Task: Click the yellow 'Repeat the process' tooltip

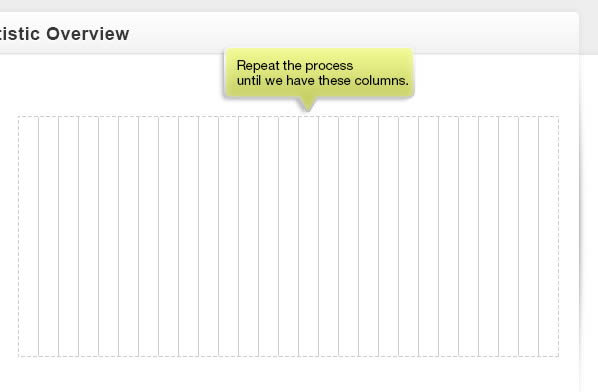Action: pos(319,73)
